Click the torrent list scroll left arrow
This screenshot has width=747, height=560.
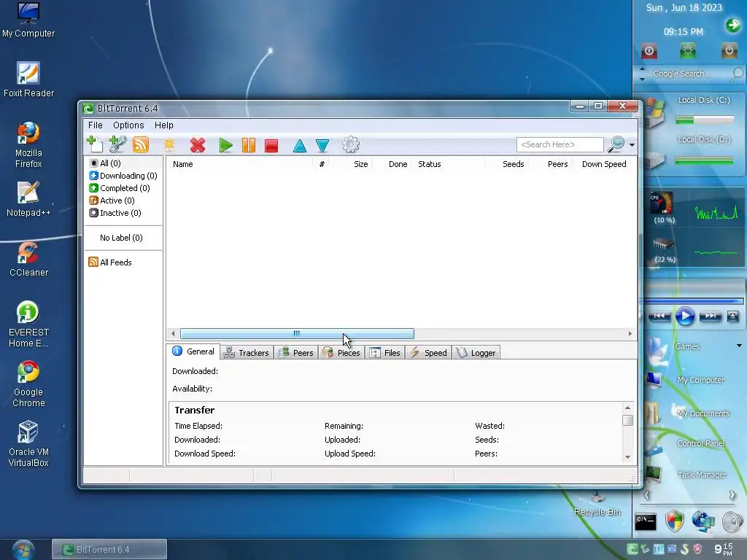tap(172, 333)
